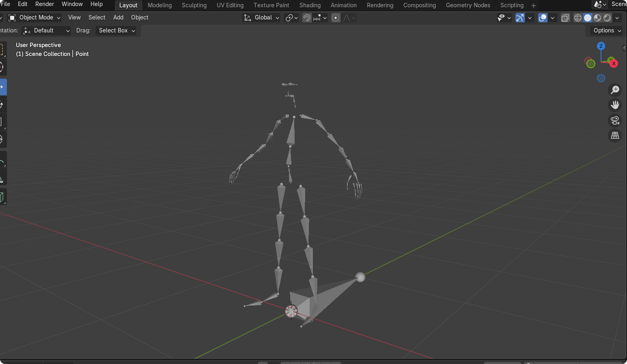
Task: Toggle X-ray mode
Action: 565,18
